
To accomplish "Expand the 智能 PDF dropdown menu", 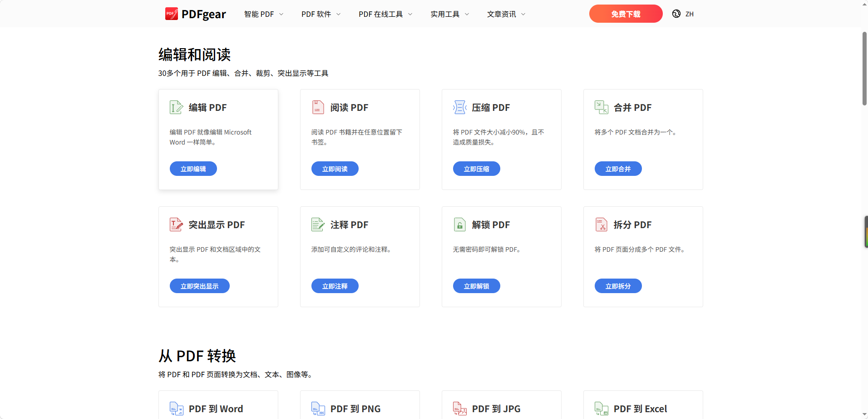I will click(x=264, y=14).
